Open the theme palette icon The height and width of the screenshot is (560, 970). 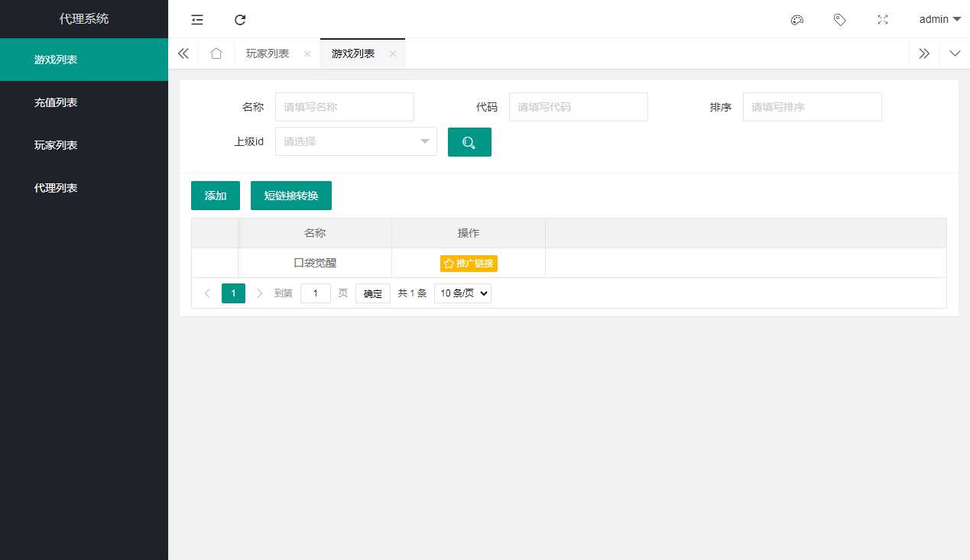coord(797,20)
